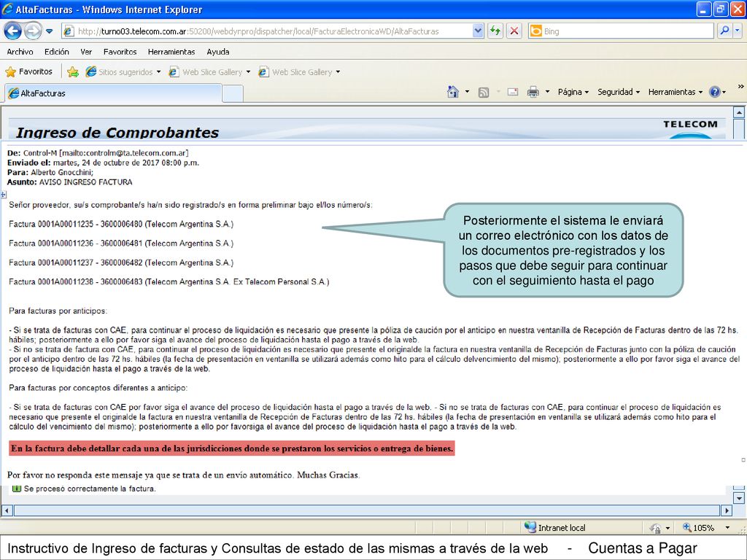This screenshot has height=560, width=747.
Task: Click the horizontal scrollbar thumb
Action: [x=367, y=510]
